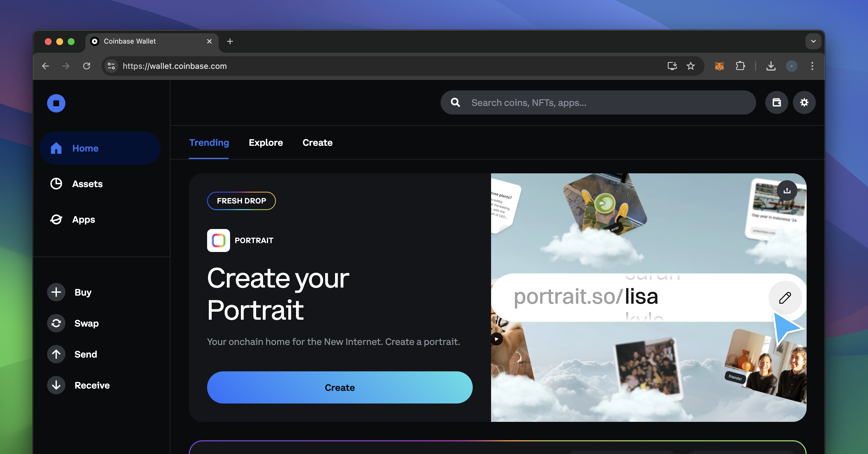
Task: Open Apps using the planet icon
Action: tap(56, 220)
